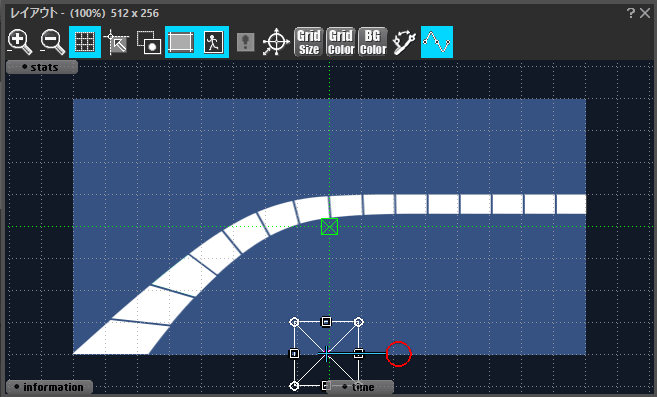Click the grayed-out keyhole lock icon
657x397 pixels.
(x=246, y=42)
